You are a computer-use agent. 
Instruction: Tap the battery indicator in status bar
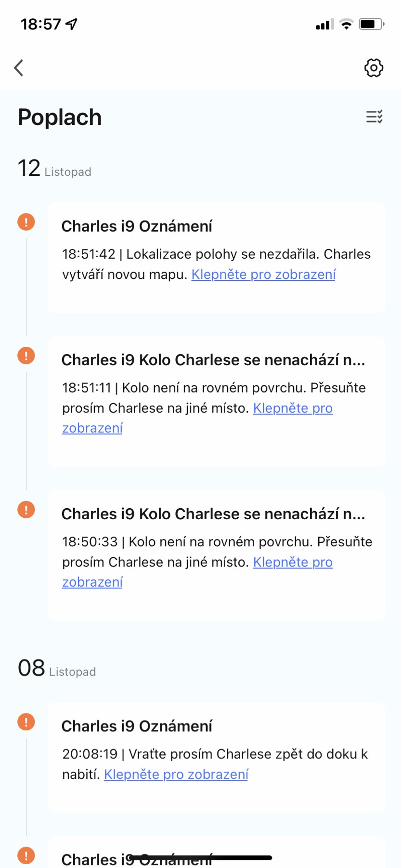point(371,24)
